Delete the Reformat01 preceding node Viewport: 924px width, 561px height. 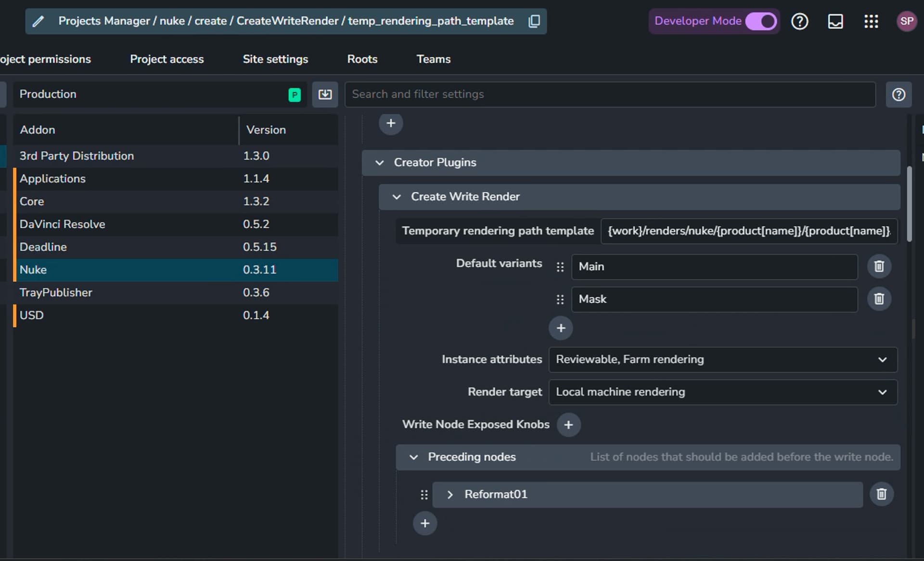pyautogui.click(x=882, y=494)
